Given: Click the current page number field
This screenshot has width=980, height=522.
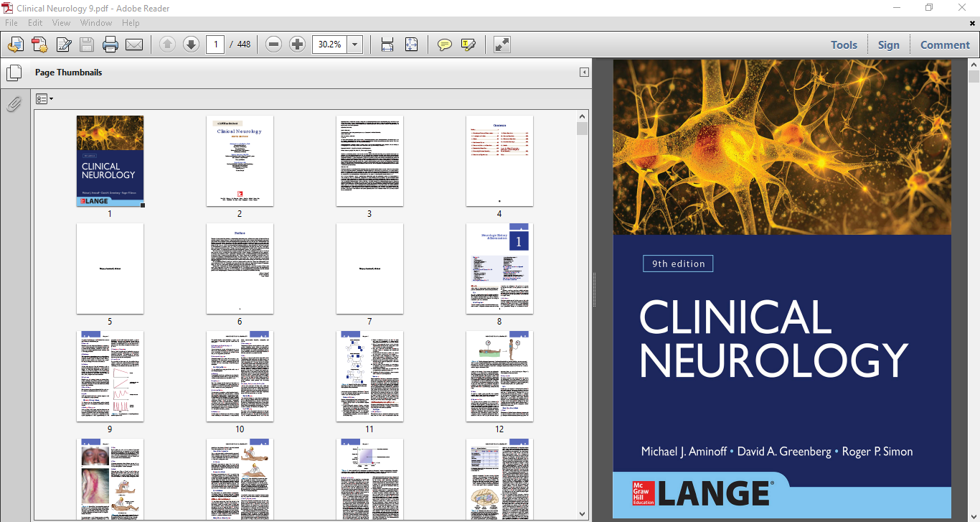Looking at the screenshot, I should click(x=215, y=45).
